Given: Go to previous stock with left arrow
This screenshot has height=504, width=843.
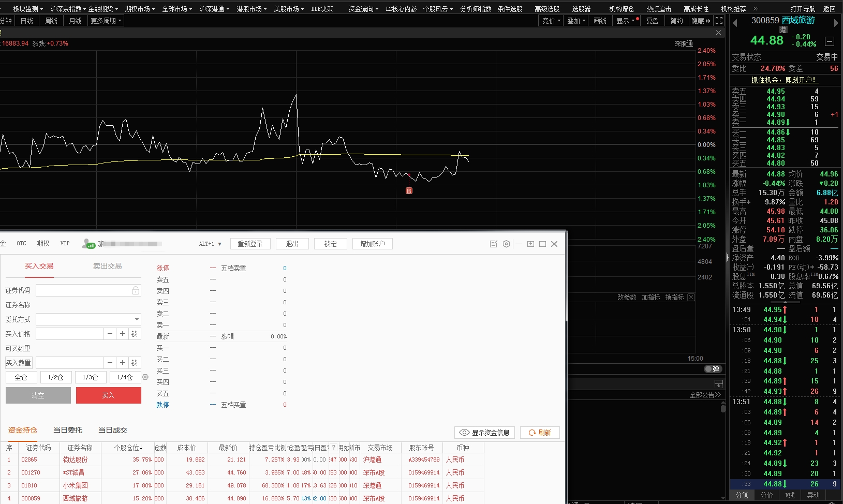Looking at the screenshot, I should [x=735, y=23].
